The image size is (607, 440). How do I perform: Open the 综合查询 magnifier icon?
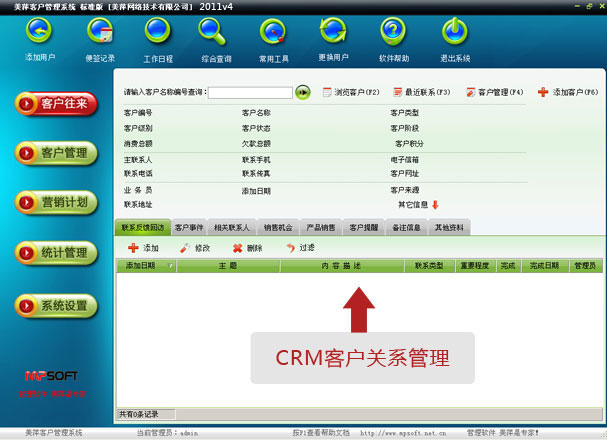(212, 31)
